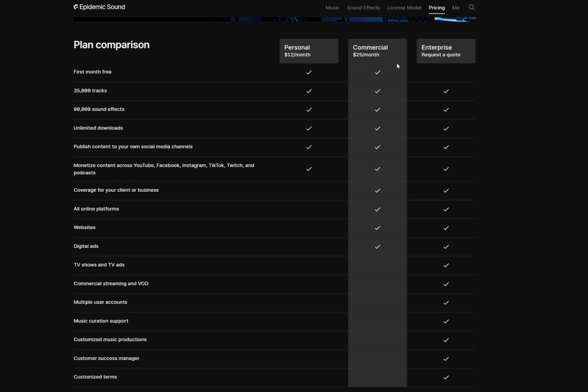Viewport: 588px width, 392px height.
Task: Select the 'Websites' row label
Action: (85, 227)
